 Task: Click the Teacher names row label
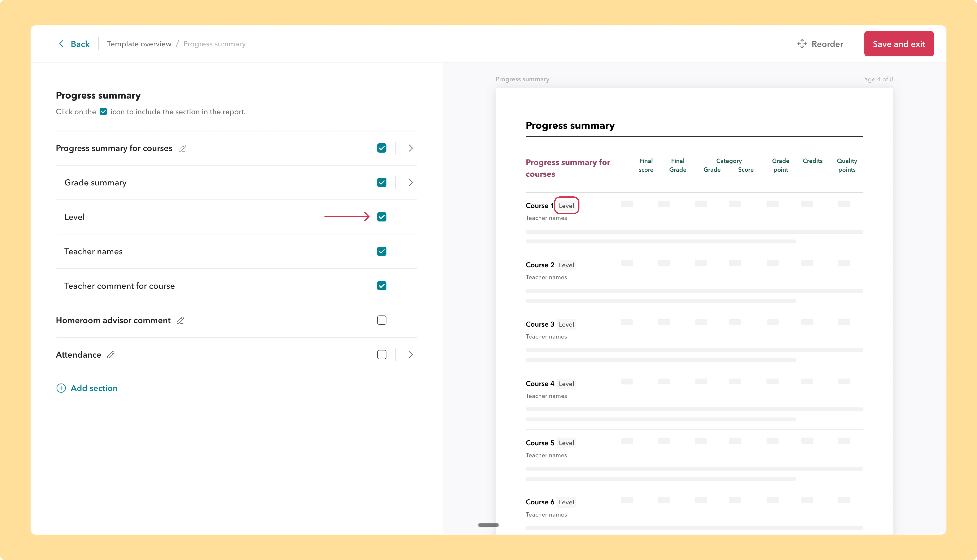point(94,252)
